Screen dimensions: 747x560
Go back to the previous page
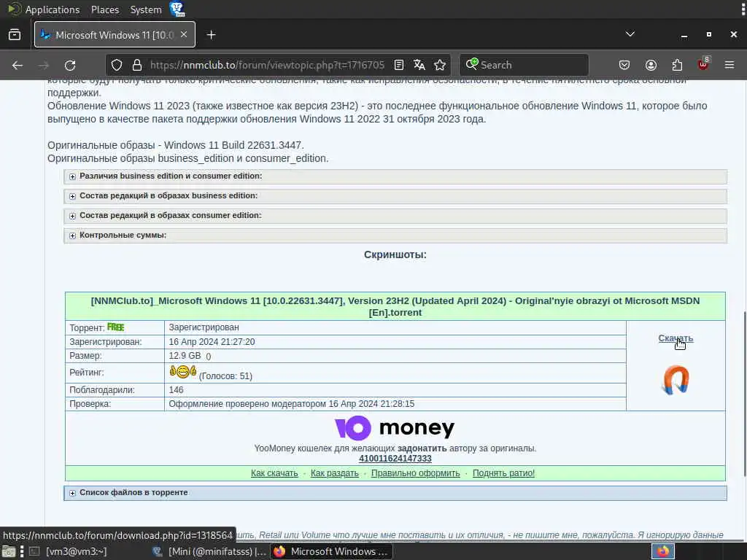coord(18,65)
